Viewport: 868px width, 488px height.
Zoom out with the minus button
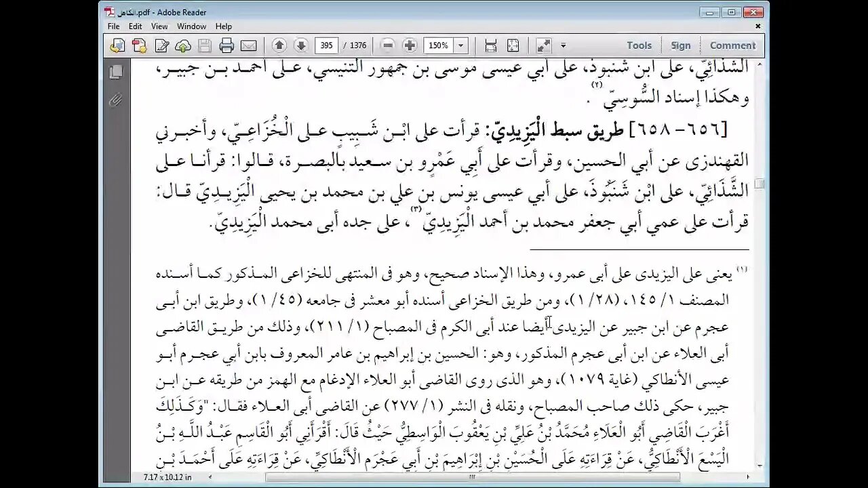coord(388,45)
